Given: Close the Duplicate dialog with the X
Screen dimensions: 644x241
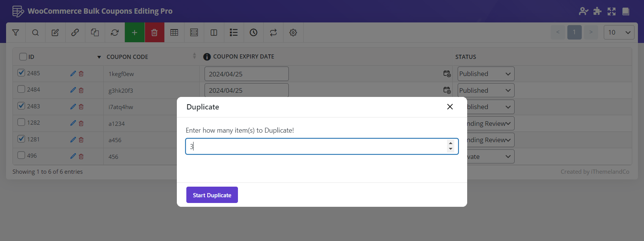Looking at the screenshot, I should coord(450,107).
